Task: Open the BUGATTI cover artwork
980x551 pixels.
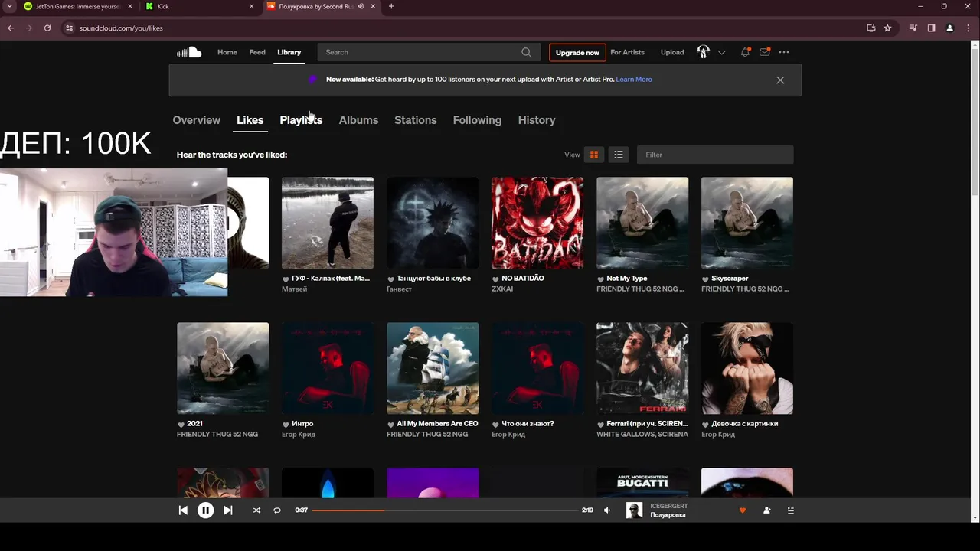Action: pyautogui.click(x=642, y=483)
